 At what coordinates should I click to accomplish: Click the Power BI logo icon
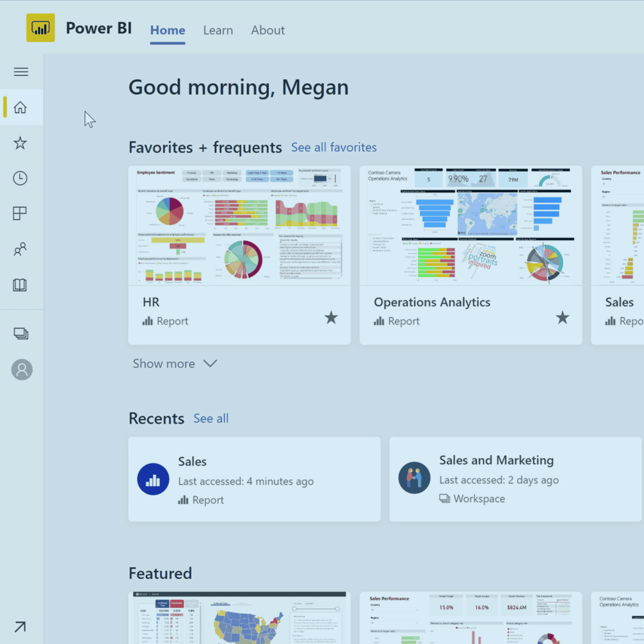(x=41, y=28)
